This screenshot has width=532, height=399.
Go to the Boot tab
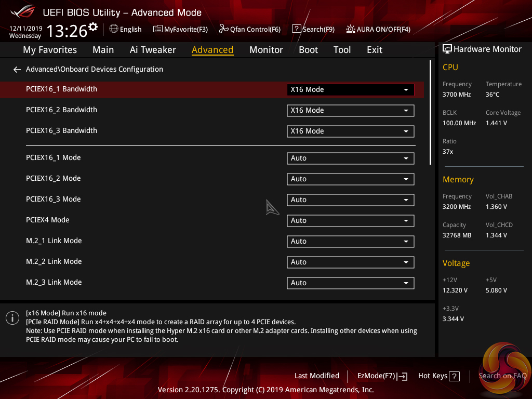(x=308, y=50)
